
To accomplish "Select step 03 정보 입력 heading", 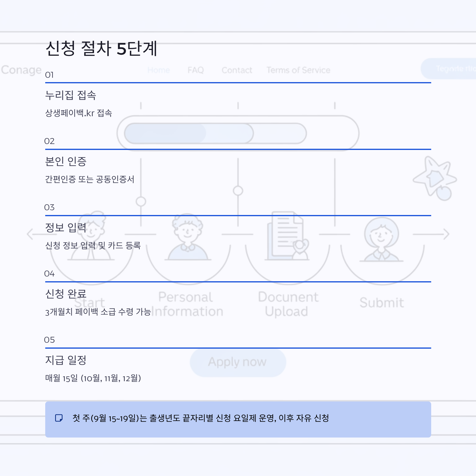I will pyautogui.click(x=66, y=227).
